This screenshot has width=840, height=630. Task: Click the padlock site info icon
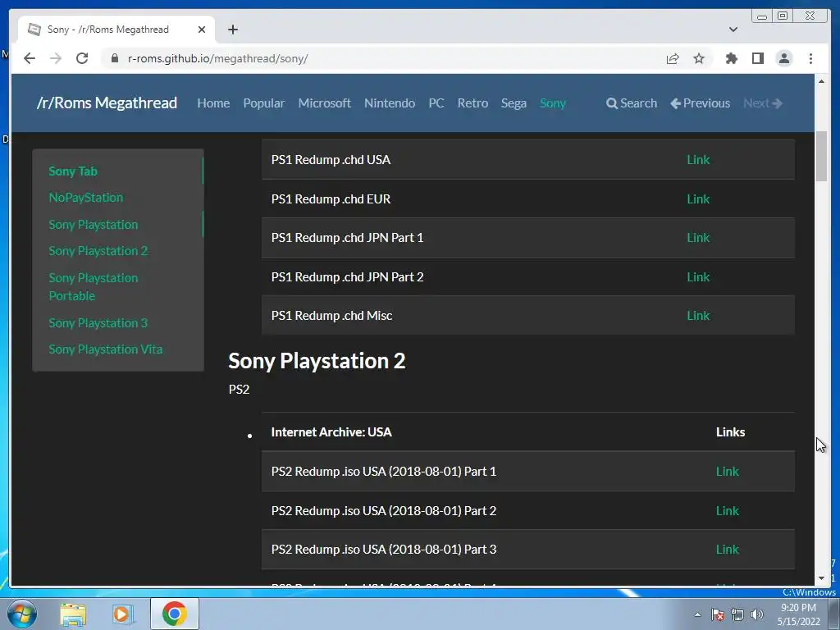tap(114, 58)
